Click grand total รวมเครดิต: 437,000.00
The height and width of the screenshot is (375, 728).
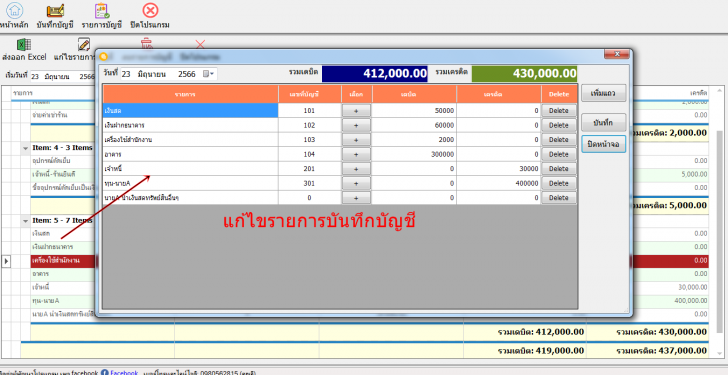pos(662,351)
